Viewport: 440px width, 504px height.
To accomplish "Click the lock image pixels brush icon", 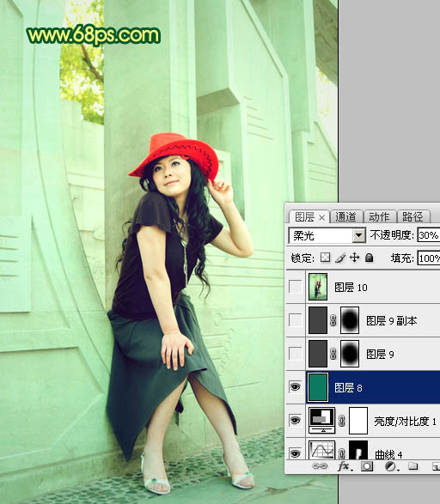I will (340, 258).
